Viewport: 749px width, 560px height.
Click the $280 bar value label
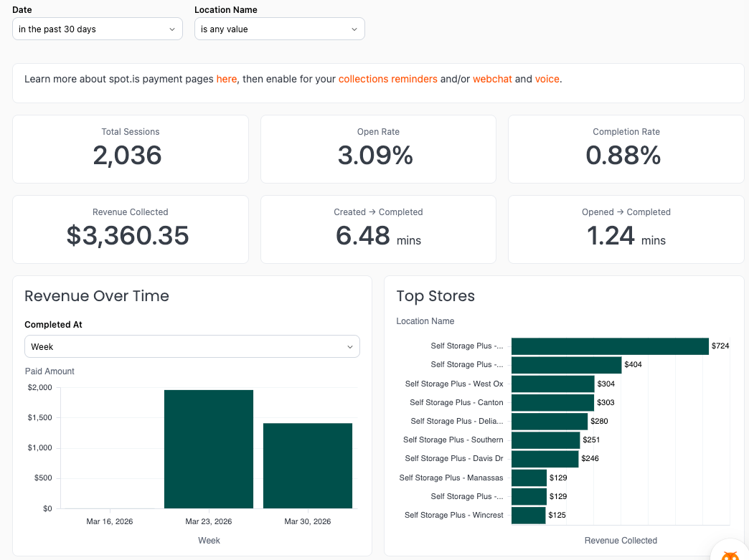599,421
